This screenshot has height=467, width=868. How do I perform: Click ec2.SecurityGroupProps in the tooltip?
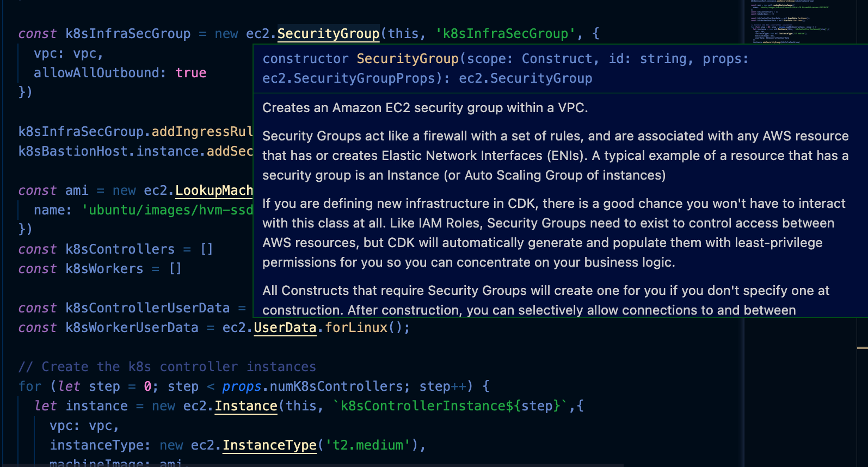[349, 78]
